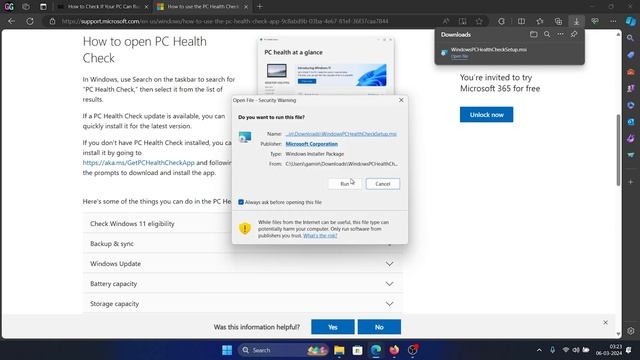Open the Windows Start menu
Viewport: 640px width, 360px height.
(227, 350)
